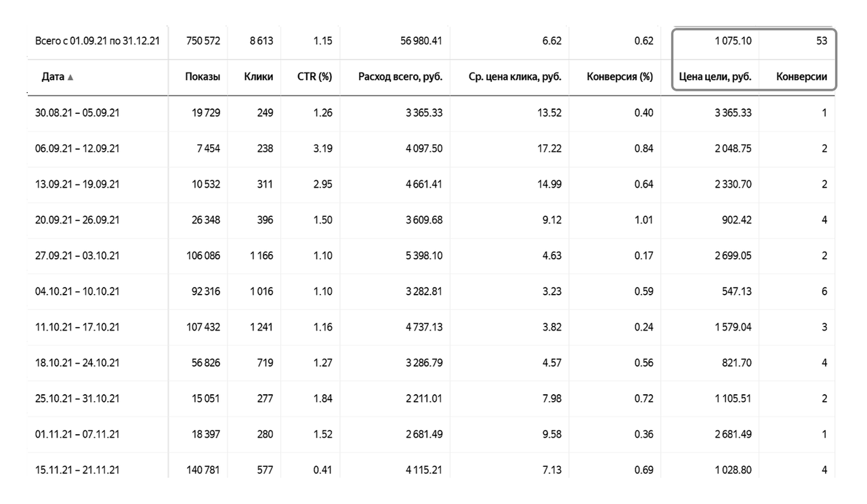Sort by the Конверсии column header
This screenshot has width=867, height=504.
tap(801, 77)
